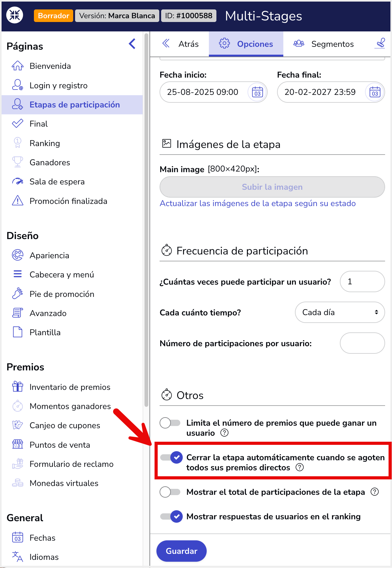
Task: Switch to the Segmentos tab
Action: (324, 44)
